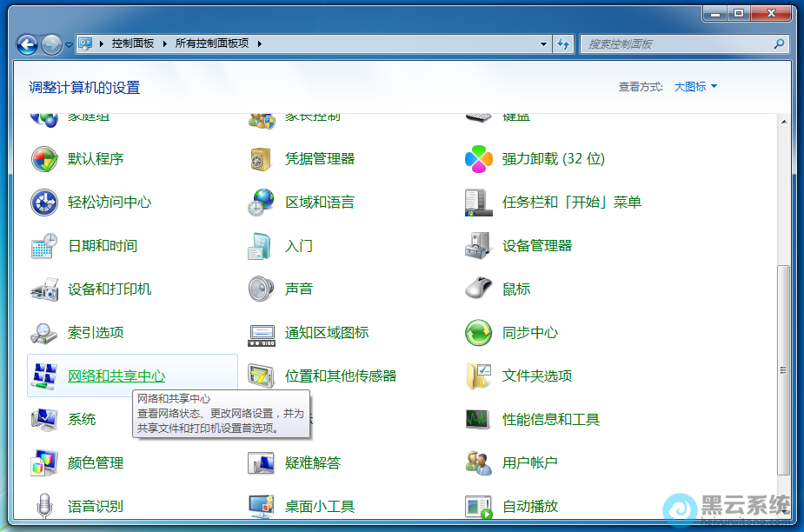The image size is (804, 532).
Task: Click the Back navigation button
Action: pos(27,43)
